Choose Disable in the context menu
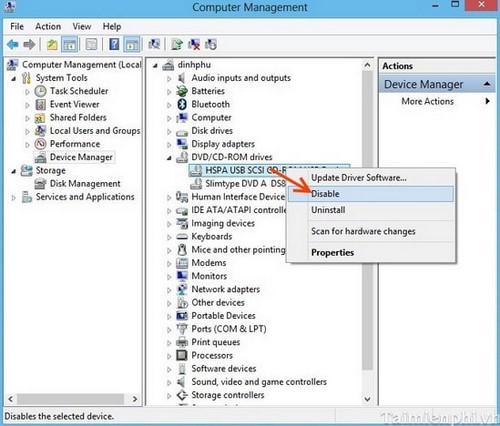The width and height of the screenshot is (500, 426). click(x=371, y=194)
